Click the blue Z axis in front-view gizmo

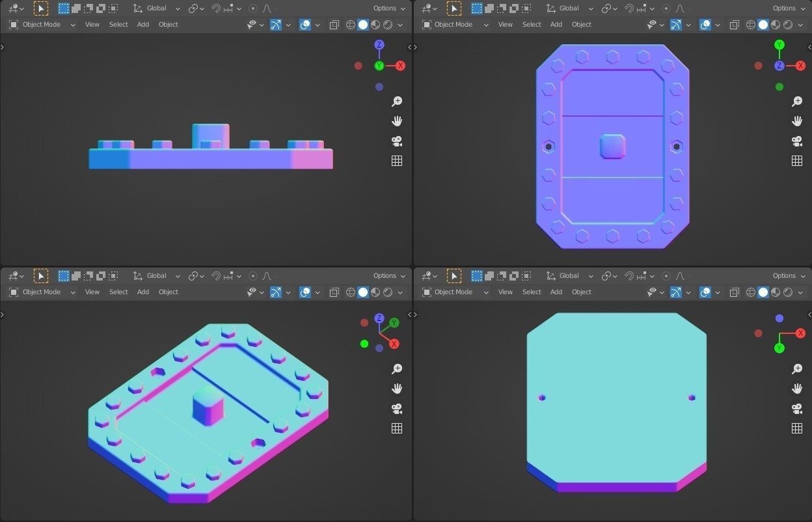coord(379,45)
